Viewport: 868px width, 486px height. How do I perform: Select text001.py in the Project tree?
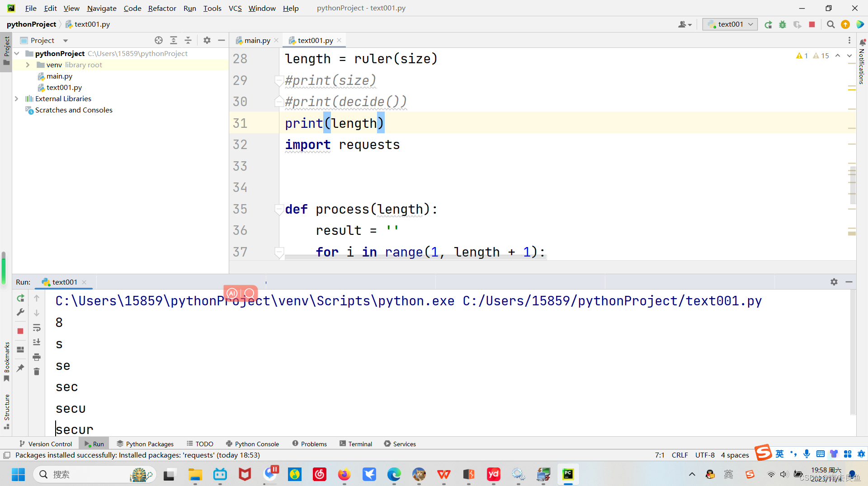click(65, 87)
